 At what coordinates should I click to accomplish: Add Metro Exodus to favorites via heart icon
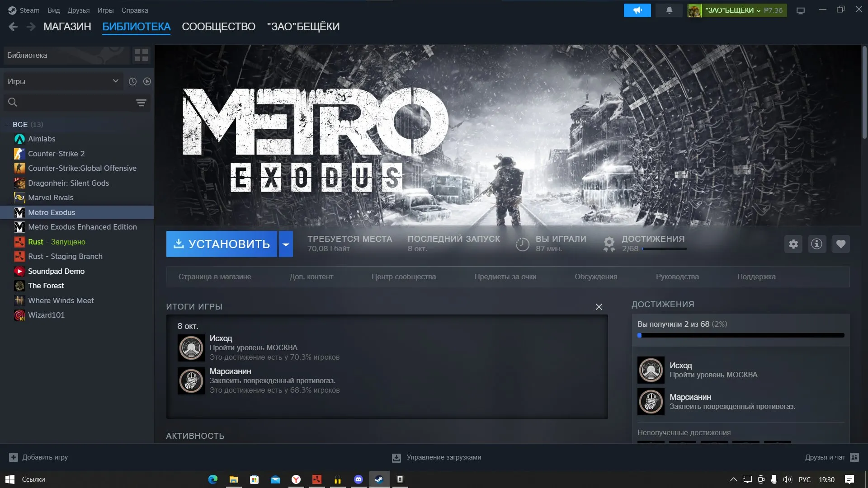pyautogui.click(x=841, y=244)
